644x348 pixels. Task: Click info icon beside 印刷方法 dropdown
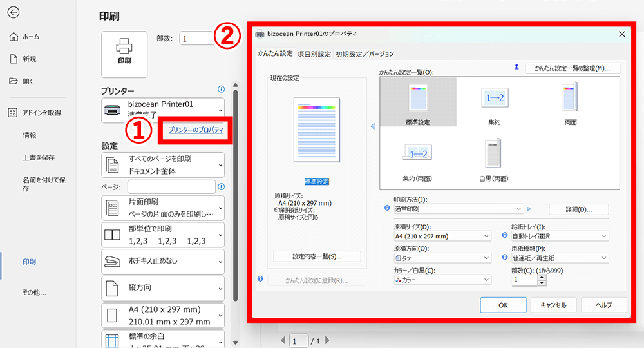[x=387, y=208]
